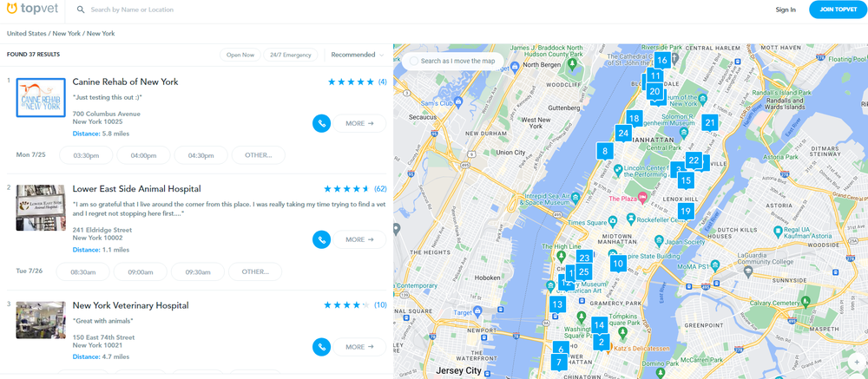Toggle Search as I move the map
868x379 pixels.
(452, 61)
